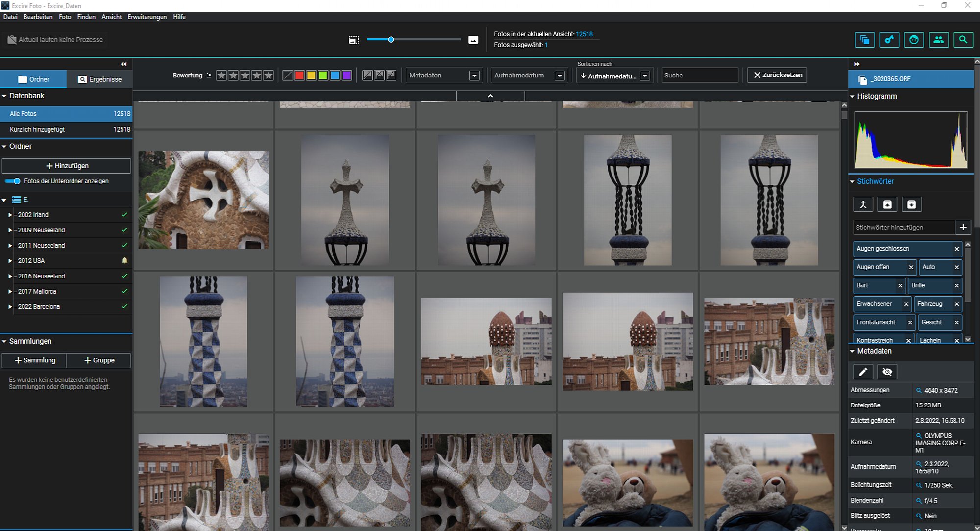Remove the Augen geschlossen keyword

(x=956, y=249)
